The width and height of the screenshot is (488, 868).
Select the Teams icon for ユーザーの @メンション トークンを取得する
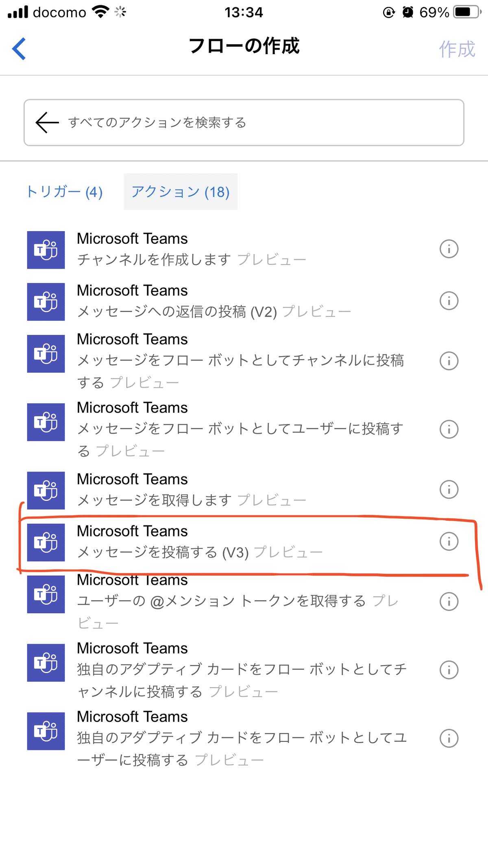point(46,595)
